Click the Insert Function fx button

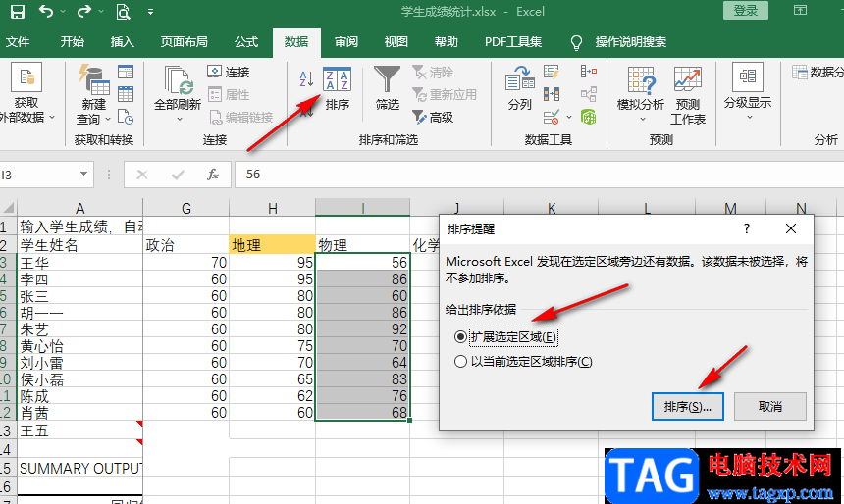click(213, 175)
